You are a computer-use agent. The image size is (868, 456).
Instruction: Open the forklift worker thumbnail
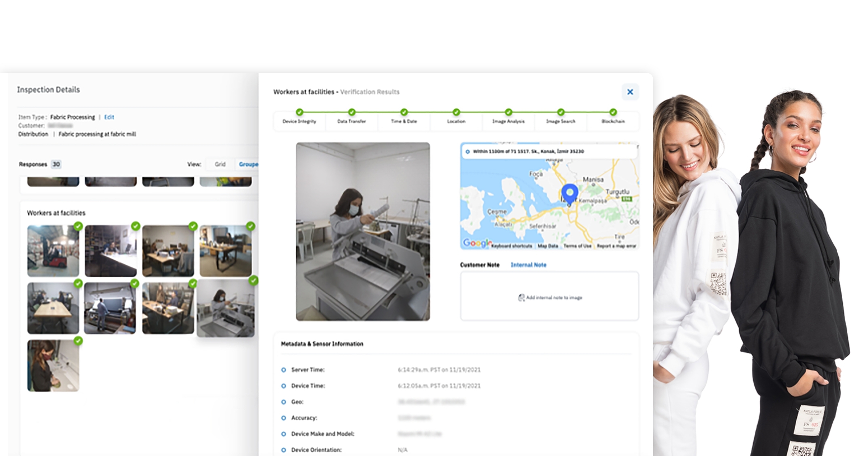click(53, 251)
